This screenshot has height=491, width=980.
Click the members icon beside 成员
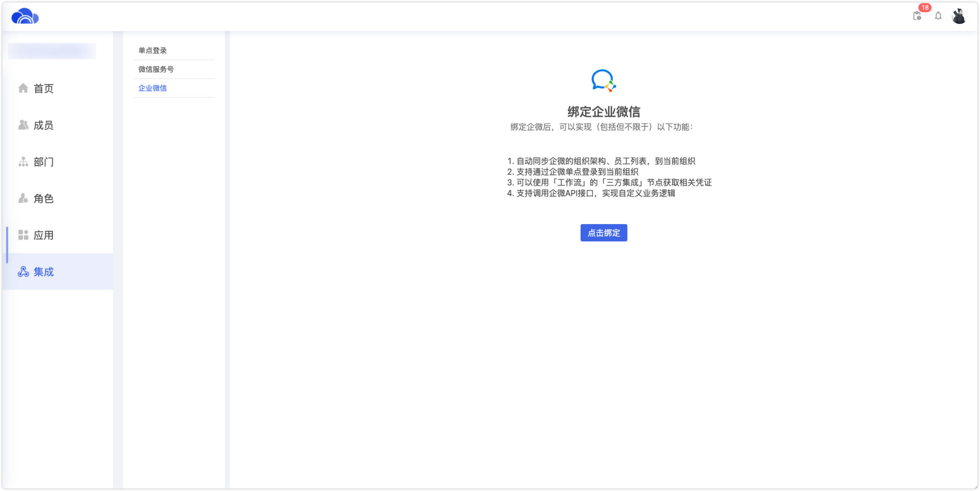[x=23, y=125]
